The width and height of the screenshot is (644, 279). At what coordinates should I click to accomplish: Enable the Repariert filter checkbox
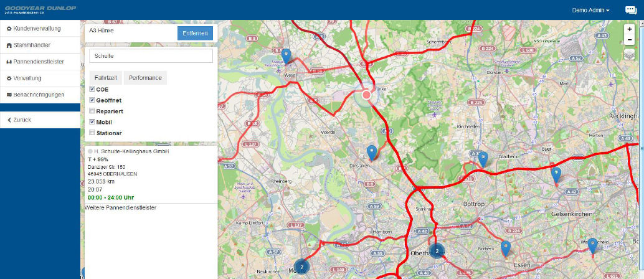point(92,111)
